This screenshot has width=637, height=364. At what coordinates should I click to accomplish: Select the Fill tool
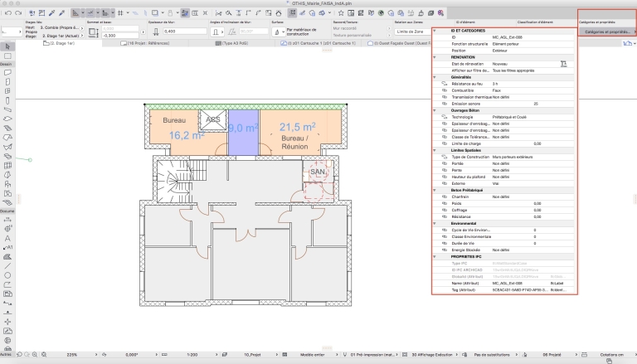coord(7,257)
